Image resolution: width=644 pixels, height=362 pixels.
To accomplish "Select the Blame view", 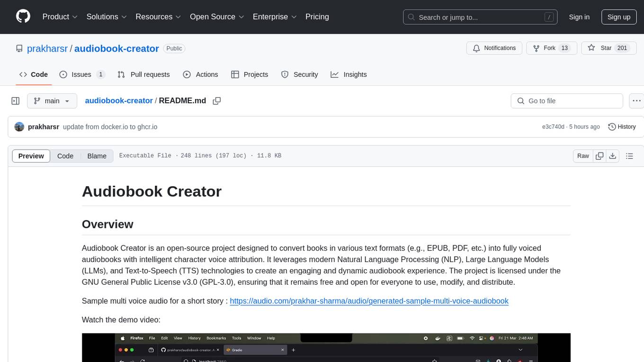I will tap(97, 156).
